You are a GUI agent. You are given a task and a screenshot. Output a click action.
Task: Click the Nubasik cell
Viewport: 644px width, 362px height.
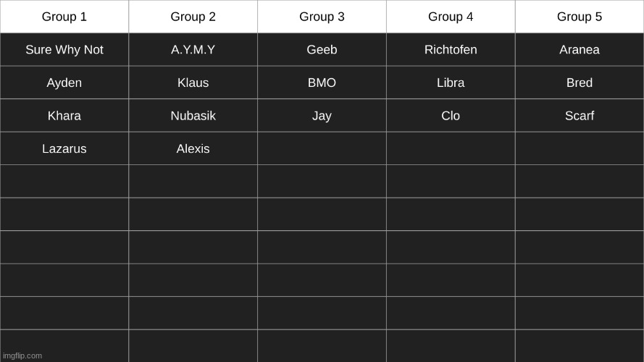click(x=193, y=116)
